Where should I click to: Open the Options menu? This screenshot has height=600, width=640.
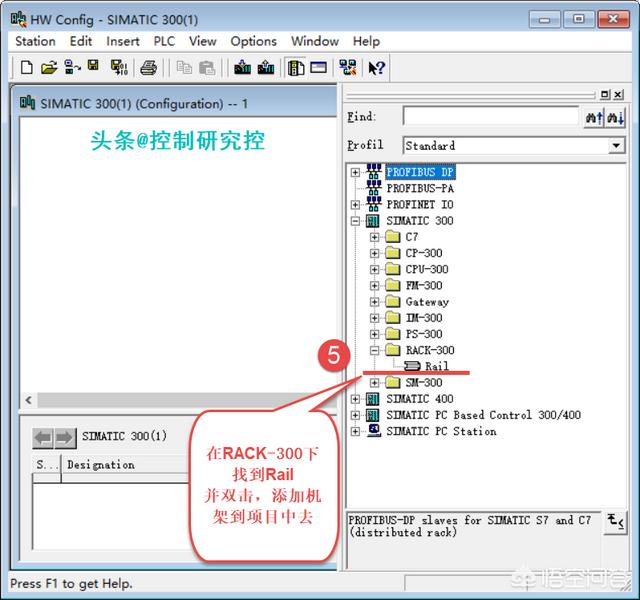pos(253,41)
